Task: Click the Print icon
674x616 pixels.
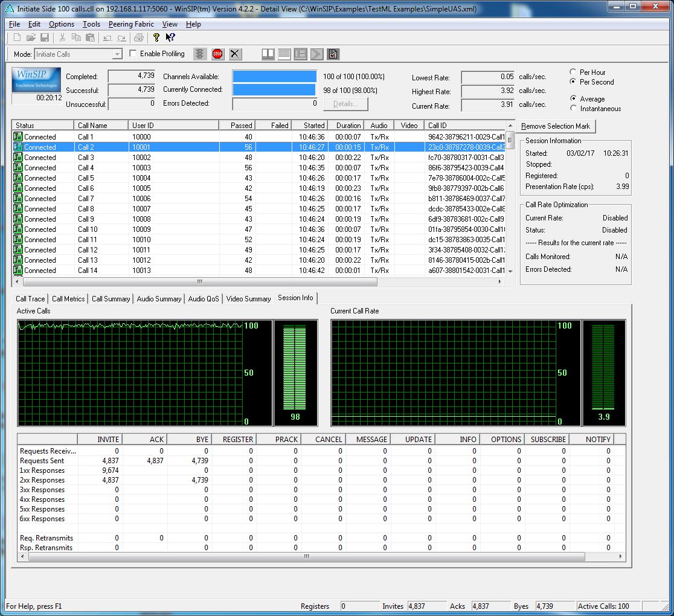Action: tap(138, 38)
